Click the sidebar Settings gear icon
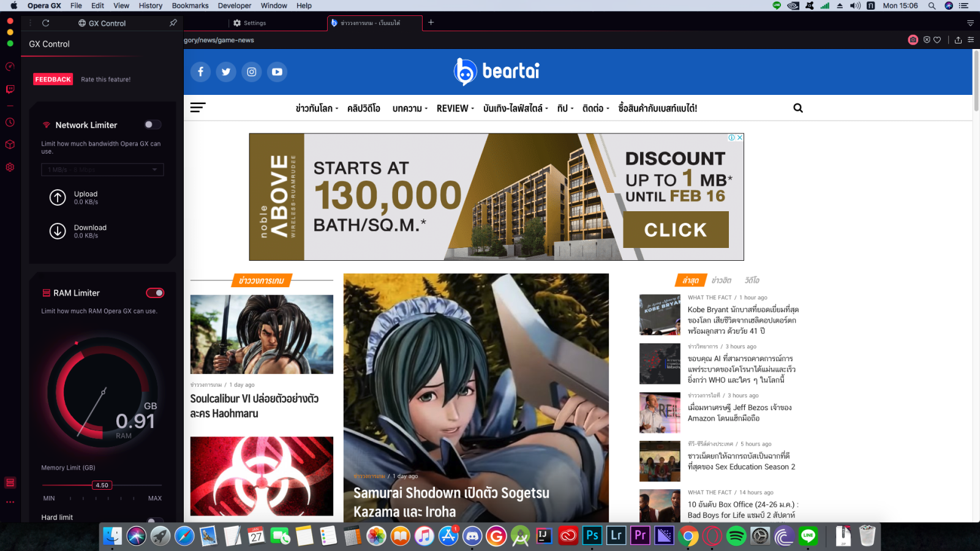Viewport: 980px width, 551px height. [x=10, y=167]
